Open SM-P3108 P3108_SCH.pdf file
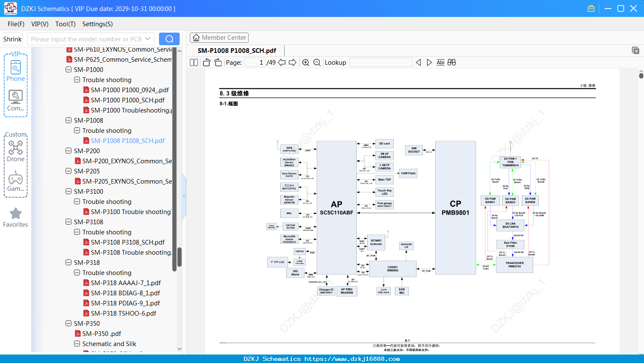Viewport: 644px width, 363px height. pyautogui.click(x=128, y=242)
